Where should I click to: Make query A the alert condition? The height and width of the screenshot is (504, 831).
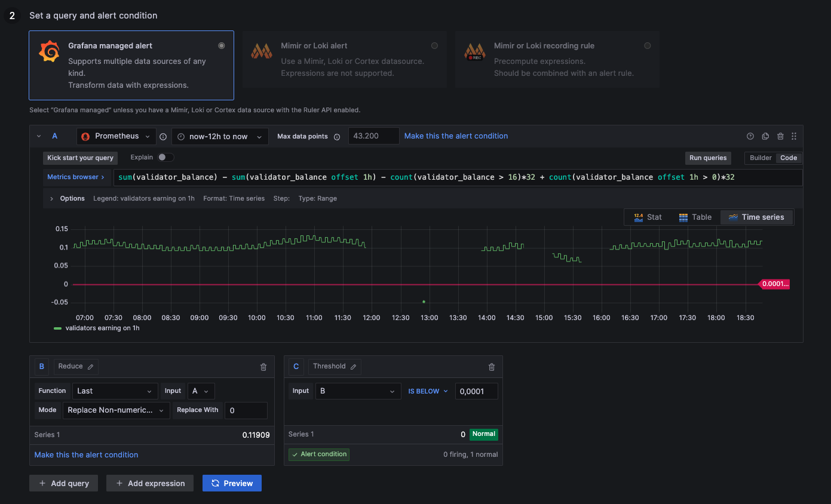click(x=456, y=136)
